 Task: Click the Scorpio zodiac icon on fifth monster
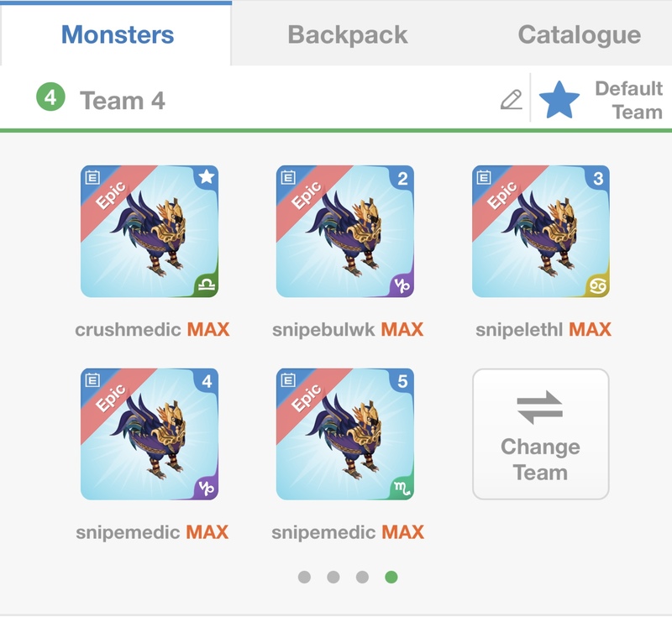402,489
